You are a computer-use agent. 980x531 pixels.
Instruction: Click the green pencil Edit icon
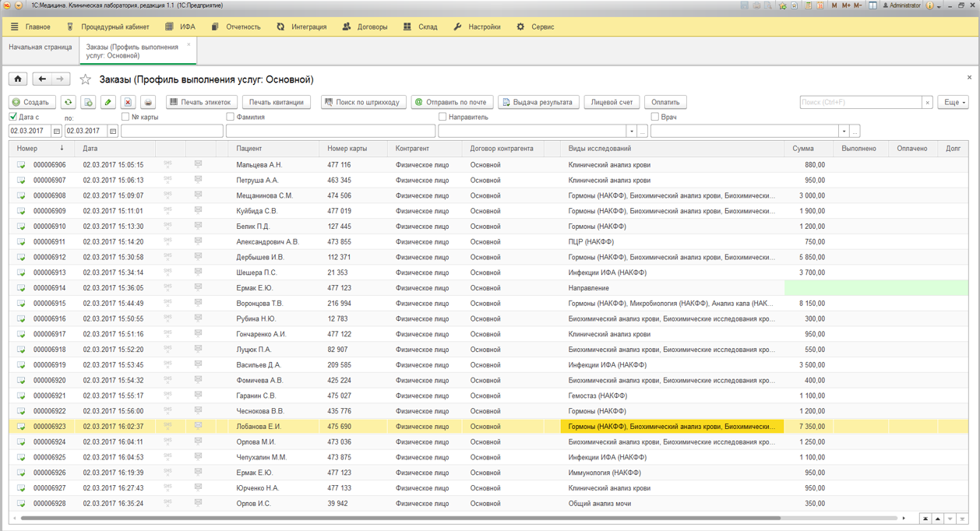coord(108,102)
